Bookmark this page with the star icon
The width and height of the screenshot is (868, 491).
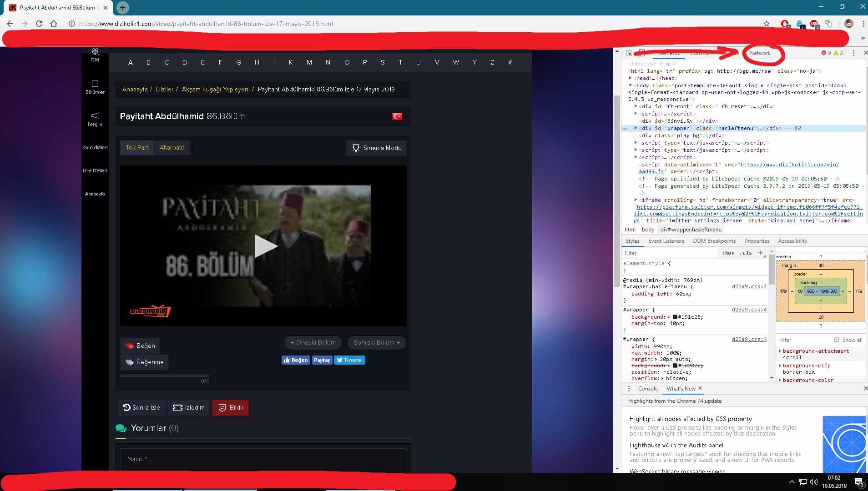point(767,24)
